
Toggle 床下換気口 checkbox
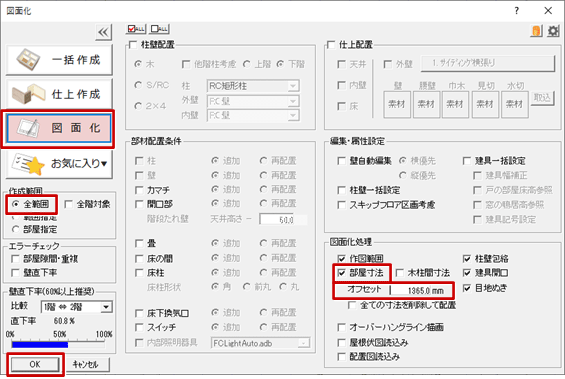[139, 313]
